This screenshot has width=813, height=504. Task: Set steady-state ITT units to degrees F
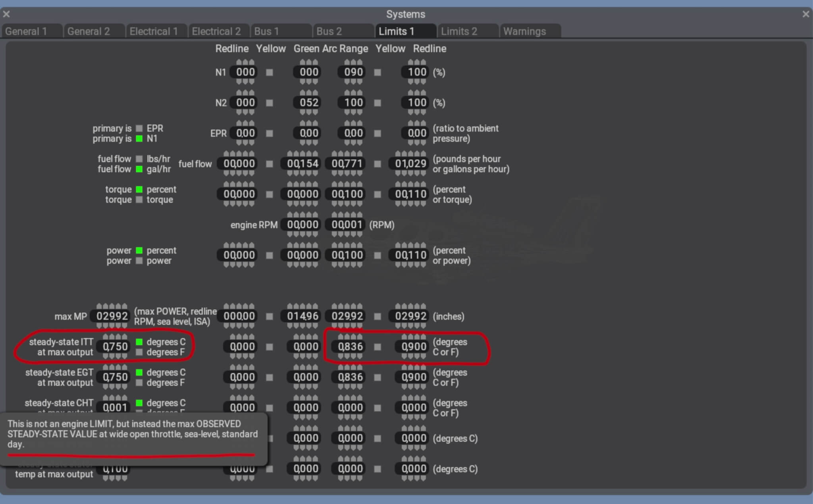coord(139,352)
